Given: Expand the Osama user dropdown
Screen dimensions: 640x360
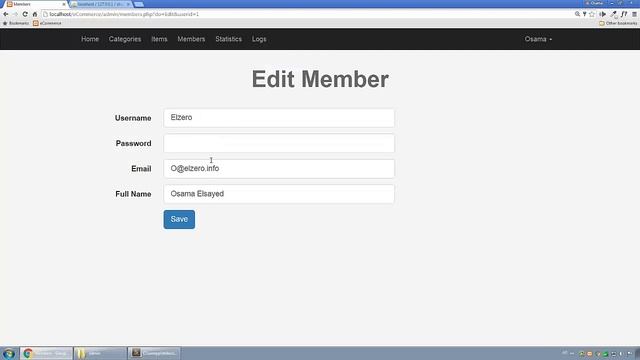Looking at the screenshot, I should [538, 39].
